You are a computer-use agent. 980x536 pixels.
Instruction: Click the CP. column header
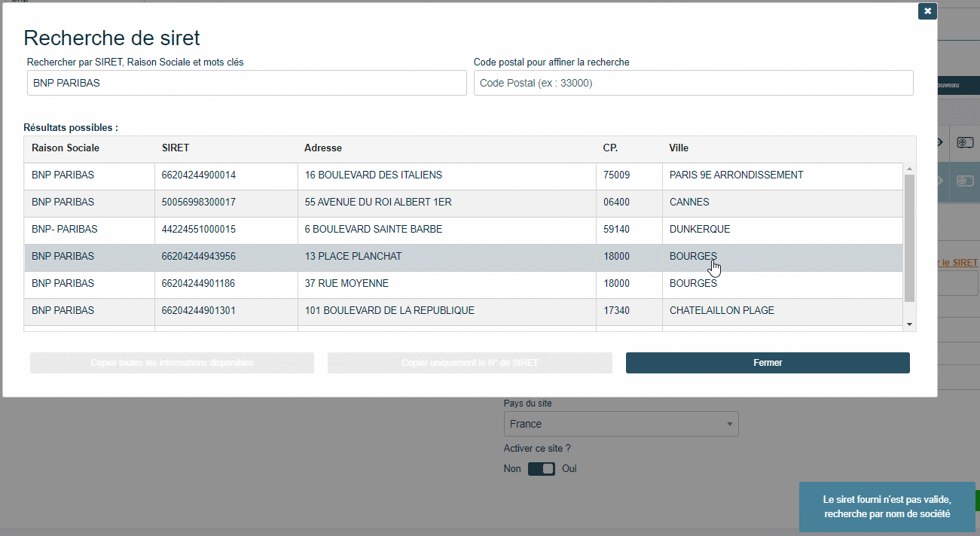tap(611, 148)
